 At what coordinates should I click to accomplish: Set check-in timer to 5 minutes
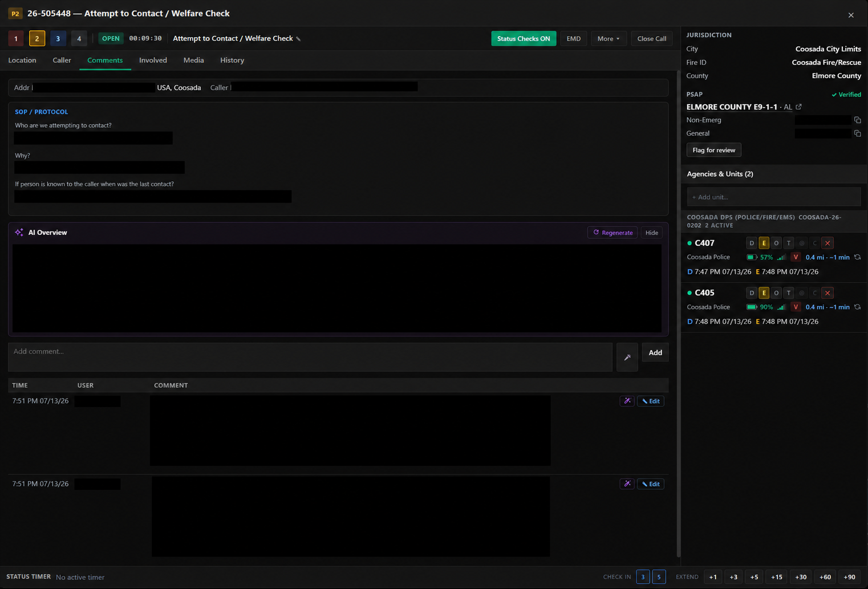click(x=659, y=577)
